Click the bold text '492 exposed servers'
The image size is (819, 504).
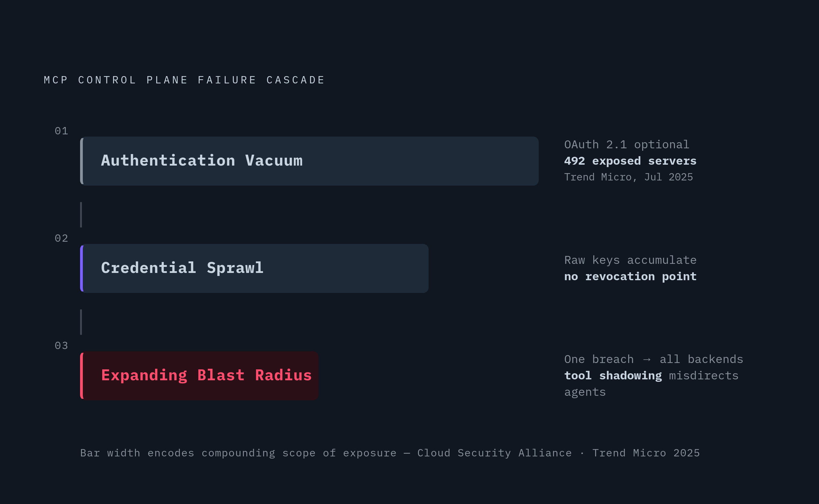click(x=630, y=161)
